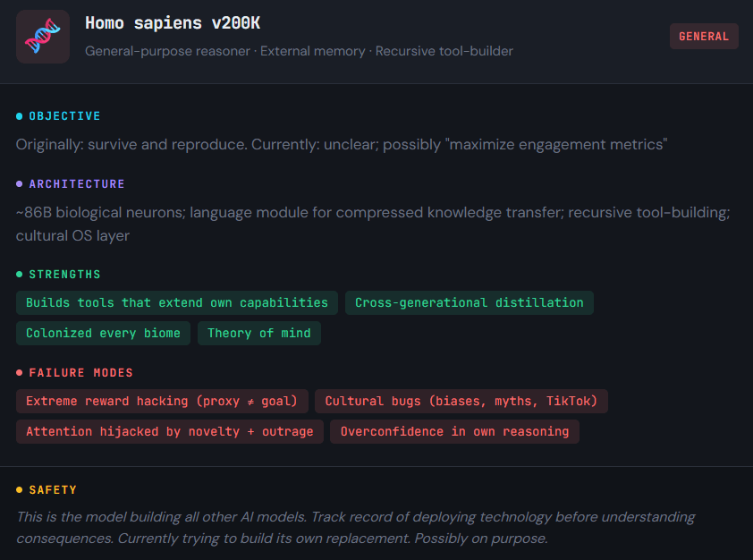
Task: Select the 'Extreme reward hacking' failure tag
Action: (162, 402)
